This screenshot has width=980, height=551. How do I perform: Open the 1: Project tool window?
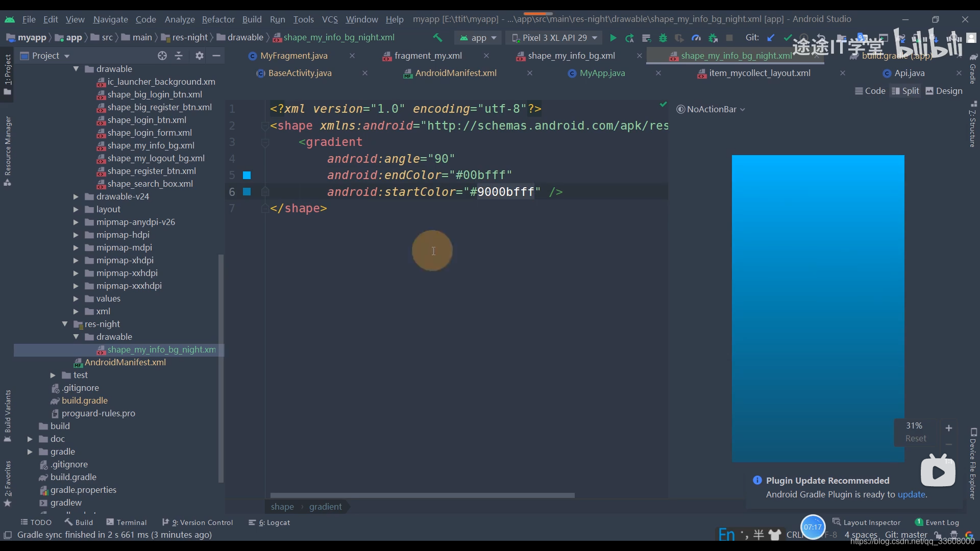coord(8,74)
